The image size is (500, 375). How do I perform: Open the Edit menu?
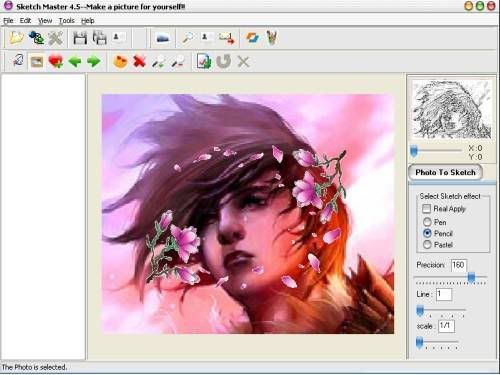pyautogui.click(x=25, y=21)
